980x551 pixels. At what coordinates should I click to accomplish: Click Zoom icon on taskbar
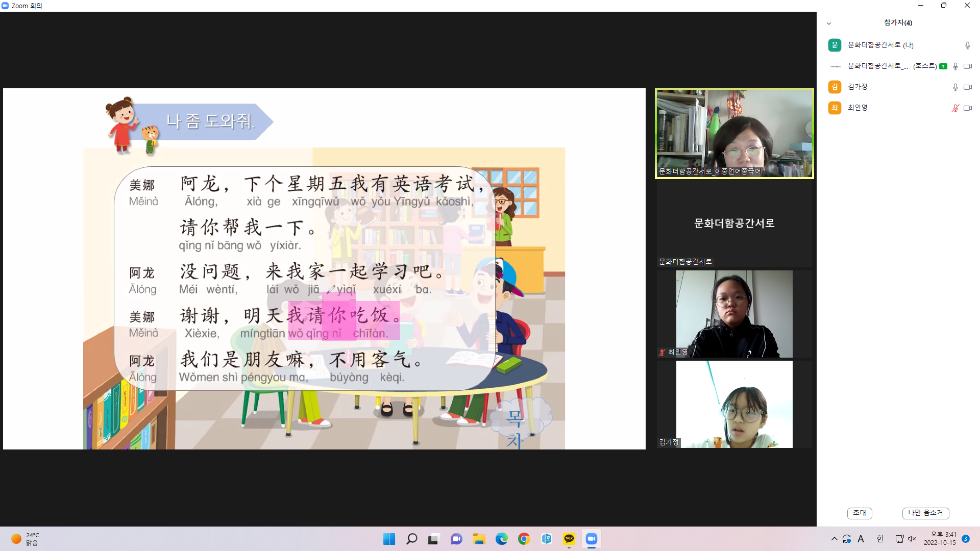[x=591, y=539]
